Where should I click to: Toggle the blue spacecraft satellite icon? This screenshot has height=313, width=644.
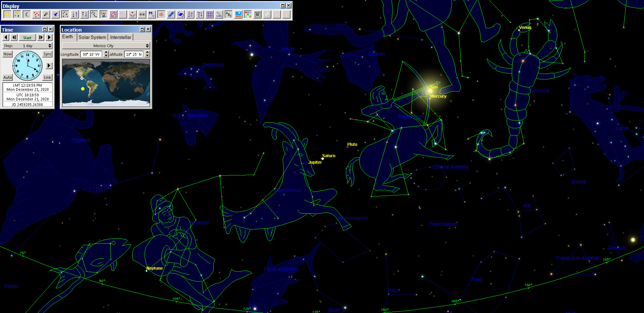click(x=55, y=14)
